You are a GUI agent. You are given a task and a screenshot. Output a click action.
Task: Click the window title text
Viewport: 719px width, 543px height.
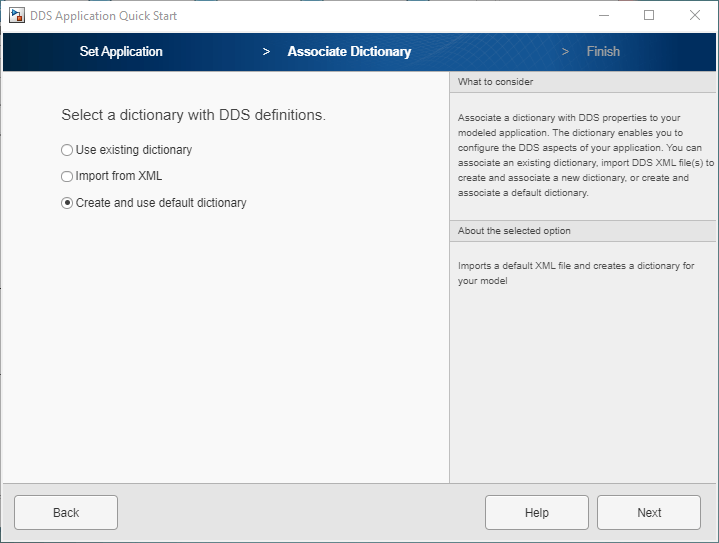[x=104, y=16]
